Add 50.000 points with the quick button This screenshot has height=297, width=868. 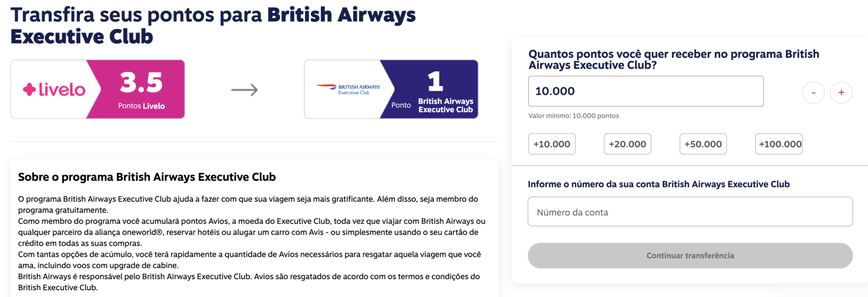703,144
